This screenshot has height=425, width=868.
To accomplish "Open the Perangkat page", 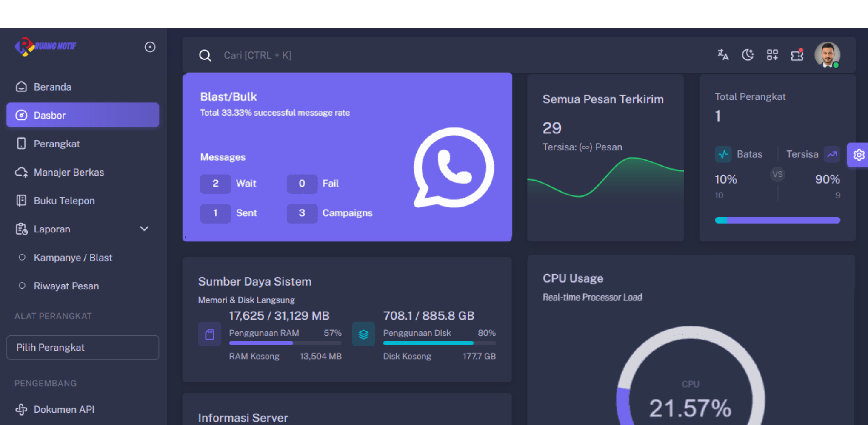I will pyautogui.click(x=83, y=144).
